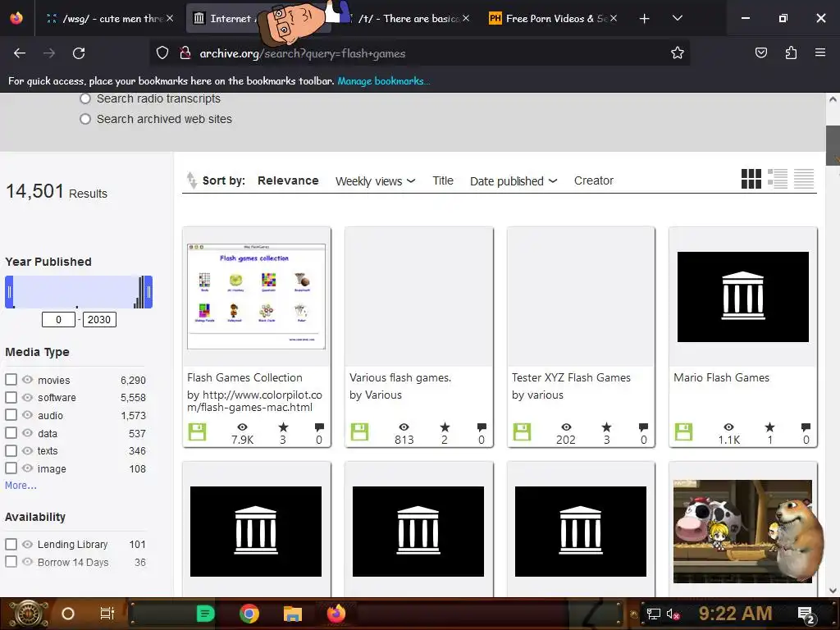Open the Flash Games Collection title link

[x=244, y=377]
